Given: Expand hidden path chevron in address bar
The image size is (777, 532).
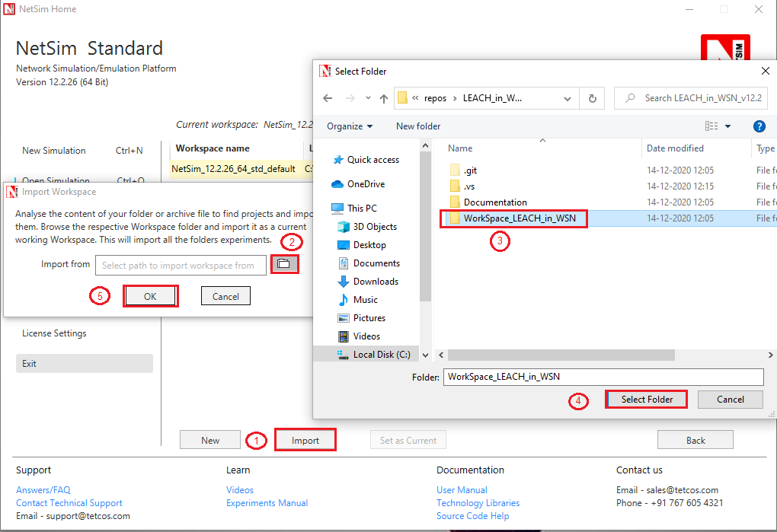Looking at the screenshot, I should [415, 98].
